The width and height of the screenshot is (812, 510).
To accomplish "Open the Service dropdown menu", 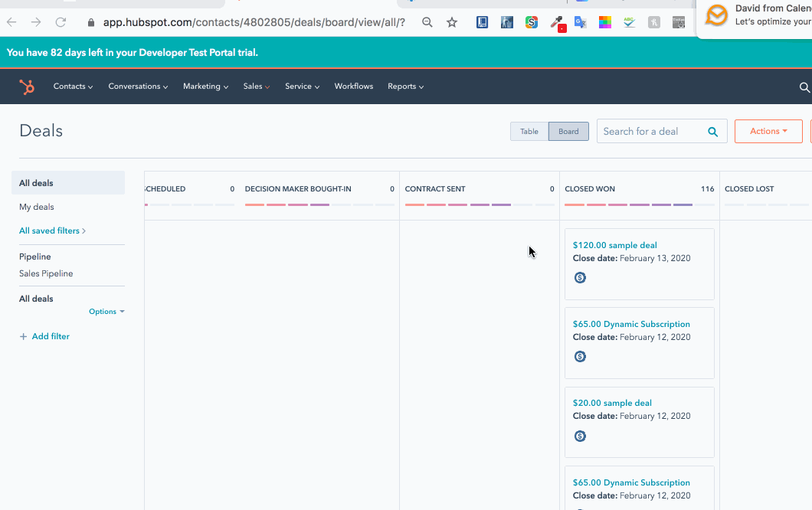I will coord(302,87).
